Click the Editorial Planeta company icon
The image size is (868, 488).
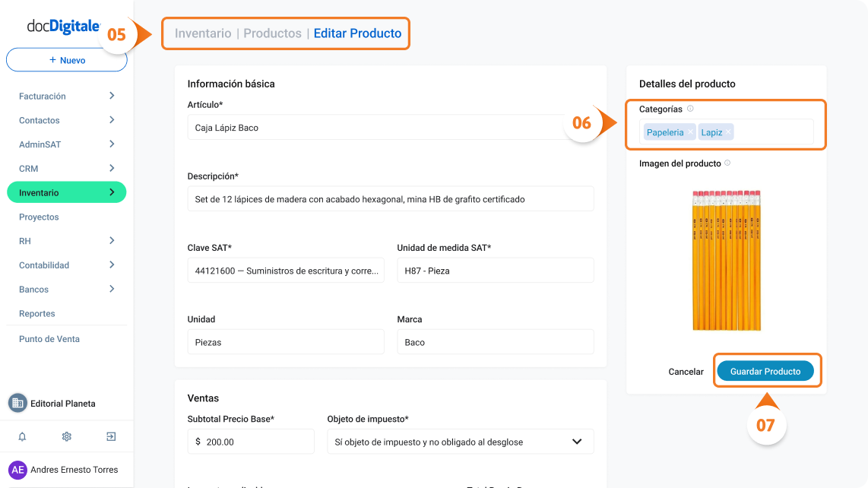(17, 404)
